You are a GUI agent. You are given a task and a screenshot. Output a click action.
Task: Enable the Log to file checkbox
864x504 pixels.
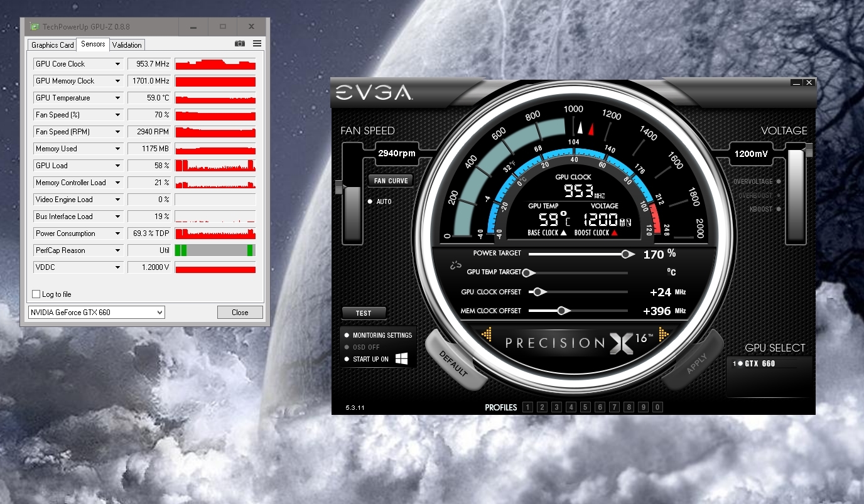coord(36,294)
